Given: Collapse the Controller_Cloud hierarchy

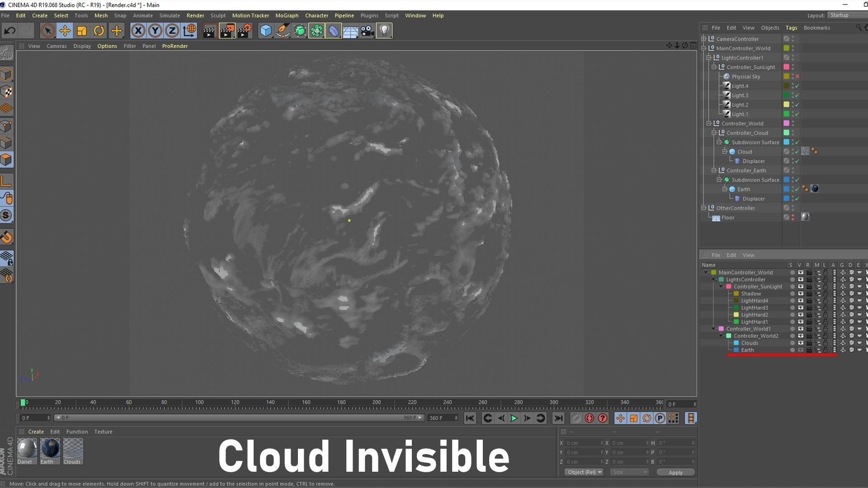Looking at the screenshot, I should [x=714, y=133].
